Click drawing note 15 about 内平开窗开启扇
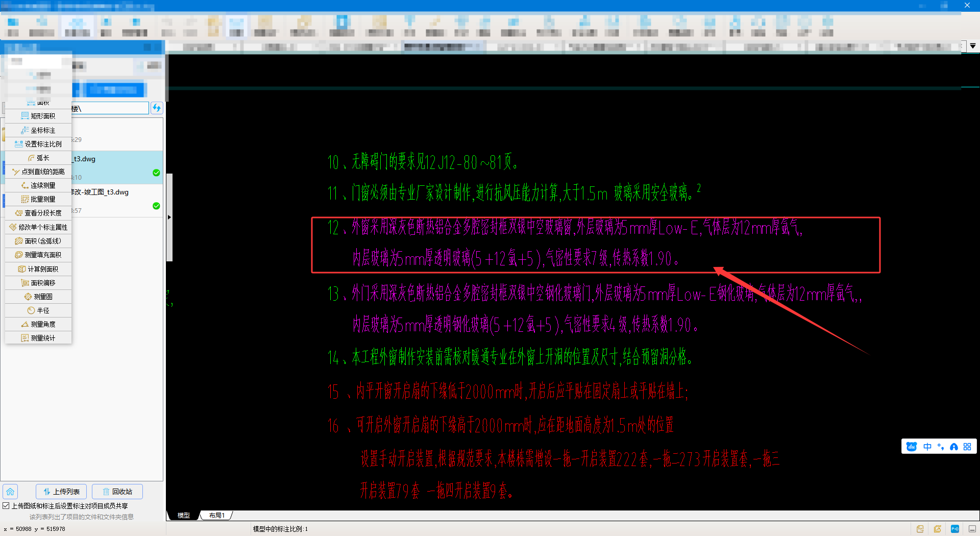This screenshot has height=536, width=980. click(508, 391)
